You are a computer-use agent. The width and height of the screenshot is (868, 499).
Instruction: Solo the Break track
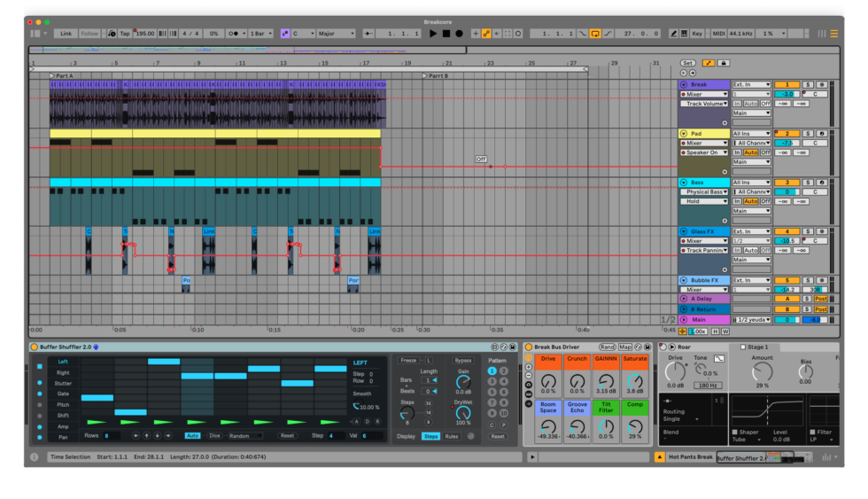(x=807, y=84)
